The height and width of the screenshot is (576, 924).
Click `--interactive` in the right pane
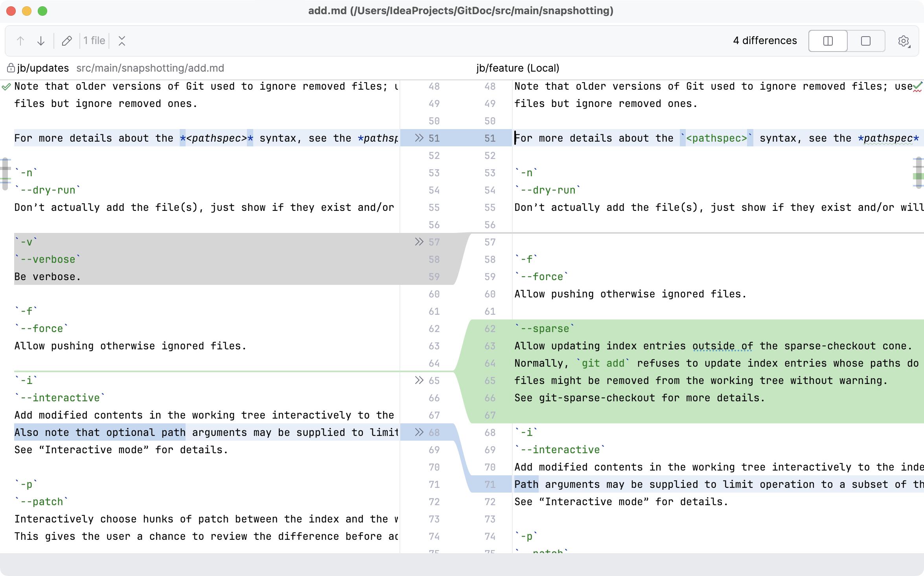[x=560, y=450]
